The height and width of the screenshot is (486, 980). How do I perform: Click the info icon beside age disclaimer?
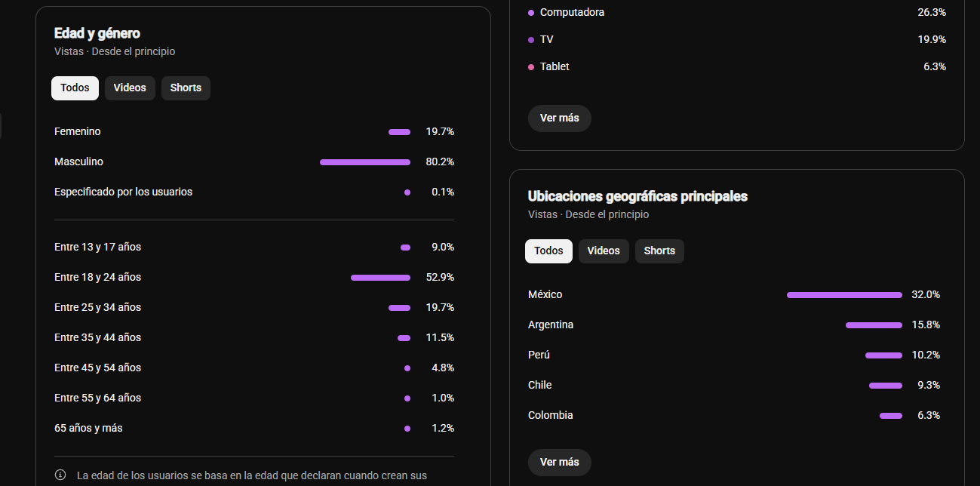(60, 475)
